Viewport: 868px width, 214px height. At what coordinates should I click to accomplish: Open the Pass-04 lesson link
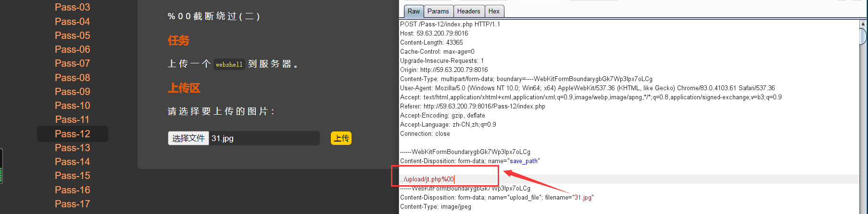72,22
